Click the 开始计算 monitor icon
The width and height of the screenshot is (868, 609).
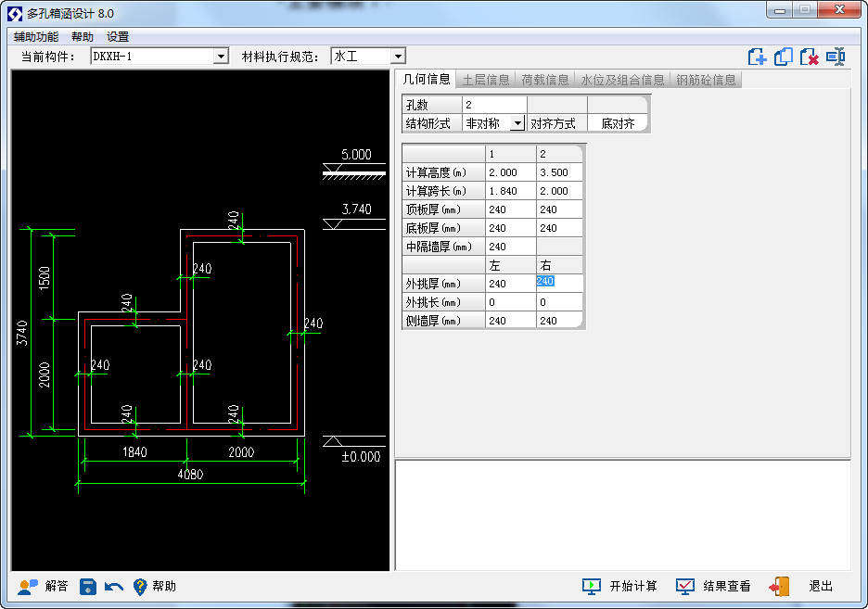pyautogui.click(x=592, y=587)
